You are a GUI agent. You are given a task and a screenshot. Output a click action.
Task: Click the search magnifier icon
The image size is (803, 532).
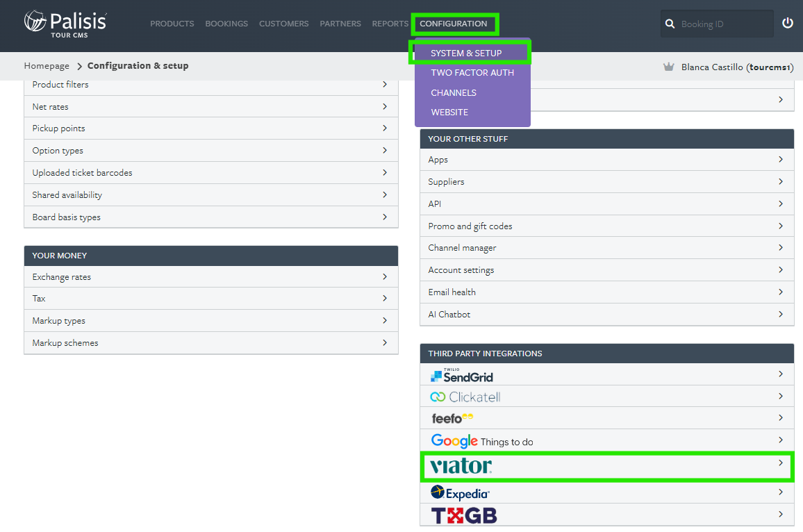tap(670, 24)
